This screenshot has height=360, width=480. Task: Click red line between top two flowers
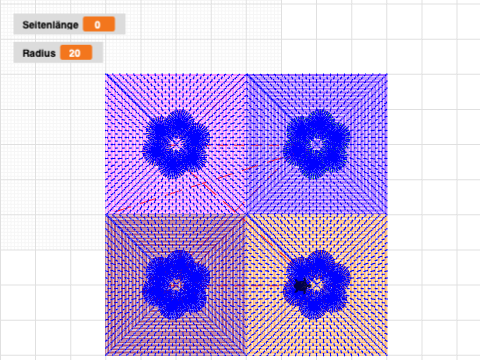(246, 145)
